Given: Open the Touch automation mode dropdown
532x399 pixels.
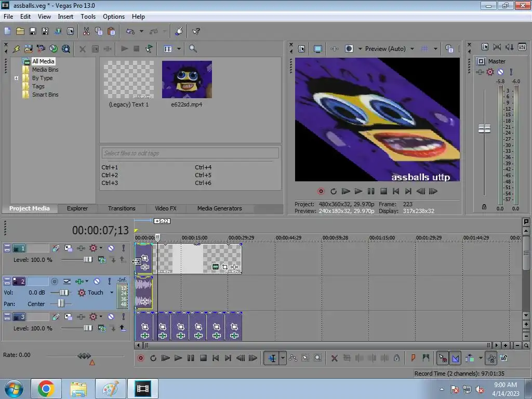Looking at the screenshot, I should tap(112, 292).
